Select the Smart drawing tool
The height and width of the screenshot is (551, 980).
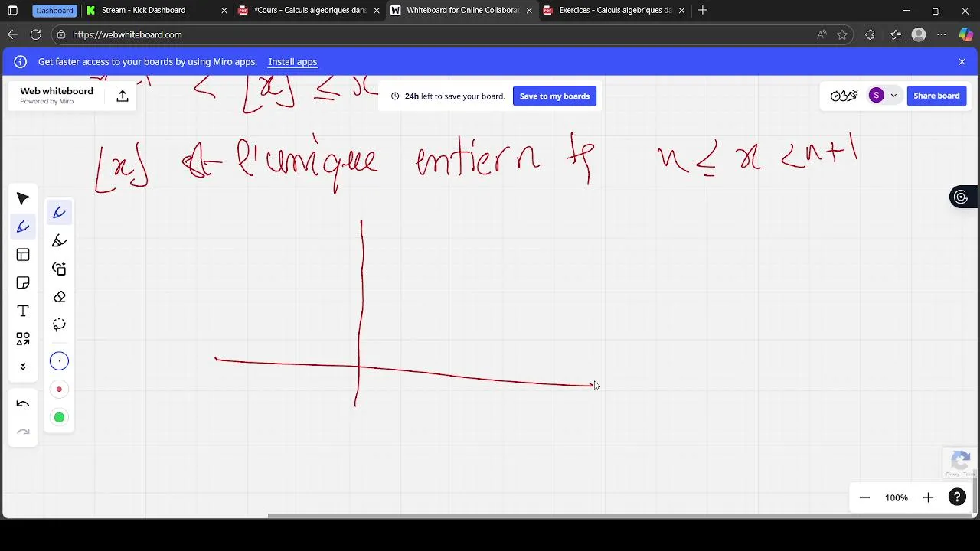click(x=59, y=269)
